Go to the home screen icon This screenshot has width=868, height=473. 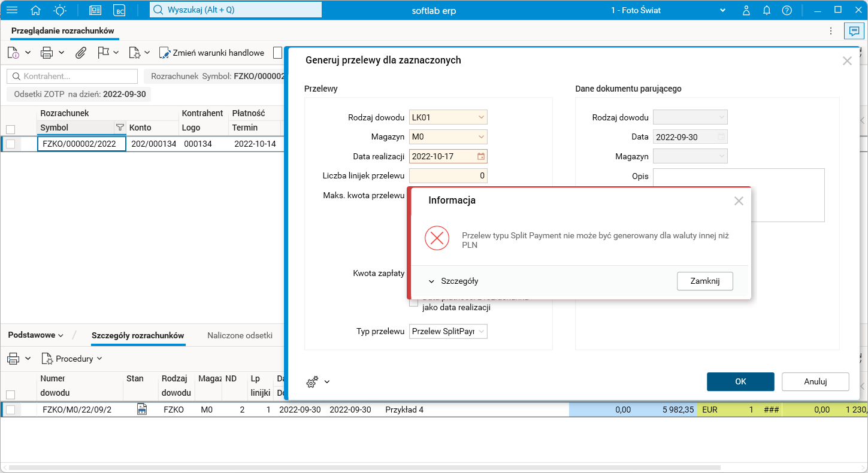(x=36, y=10)
